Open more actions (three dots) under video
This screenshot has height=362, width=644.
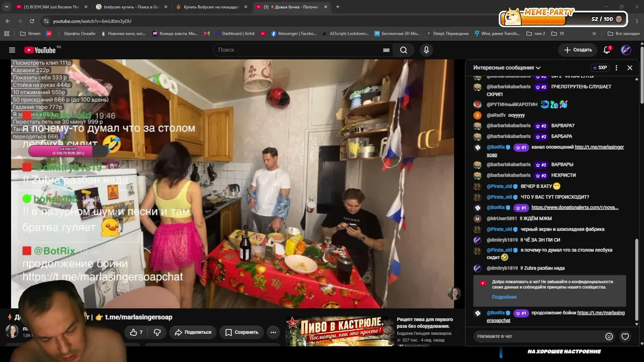273,332
